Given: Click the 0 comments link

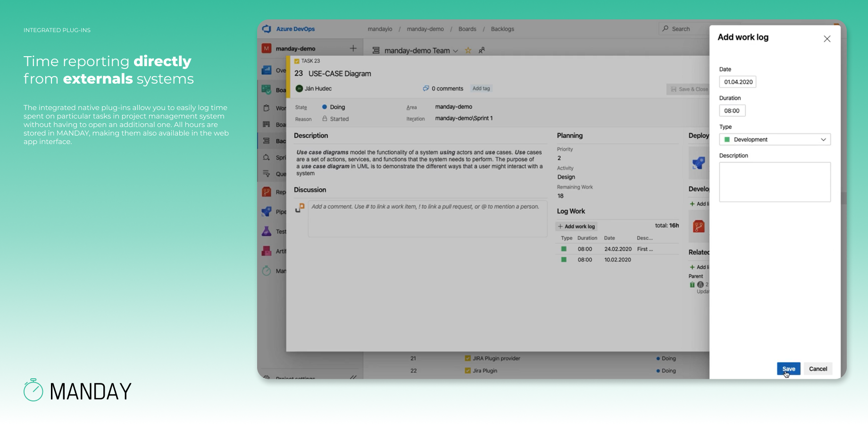Looking at the screenshot, I should click(x=447, y=88).
